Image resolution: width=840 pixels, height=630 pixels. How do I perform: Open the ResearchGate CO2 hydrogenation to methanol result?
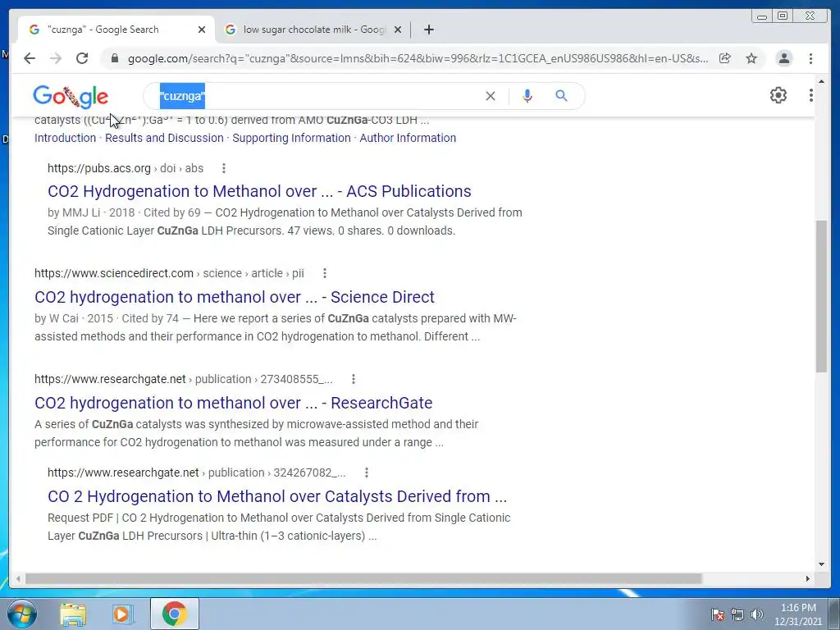pyautogui.click(x=234, y=403)
